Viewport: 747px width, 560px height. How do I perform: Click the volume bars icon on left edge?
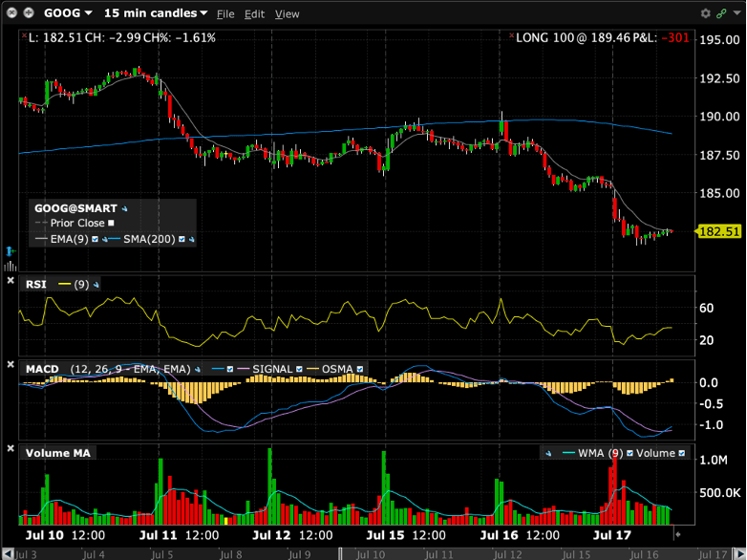point(10,266)
